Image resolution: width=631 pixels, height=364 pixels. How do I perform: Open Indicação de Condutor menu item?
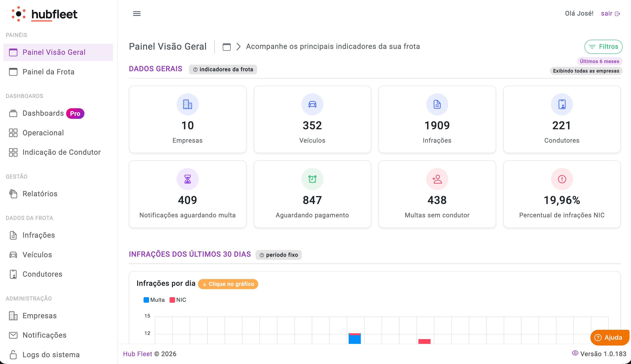click(x=58, y=152)
